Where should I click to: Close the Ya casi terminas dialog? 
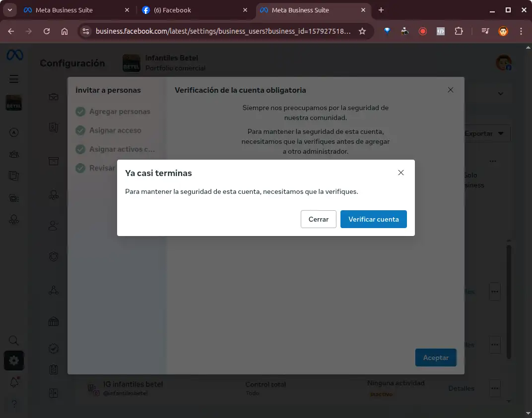pyautogui.click(x=401, y=173)
